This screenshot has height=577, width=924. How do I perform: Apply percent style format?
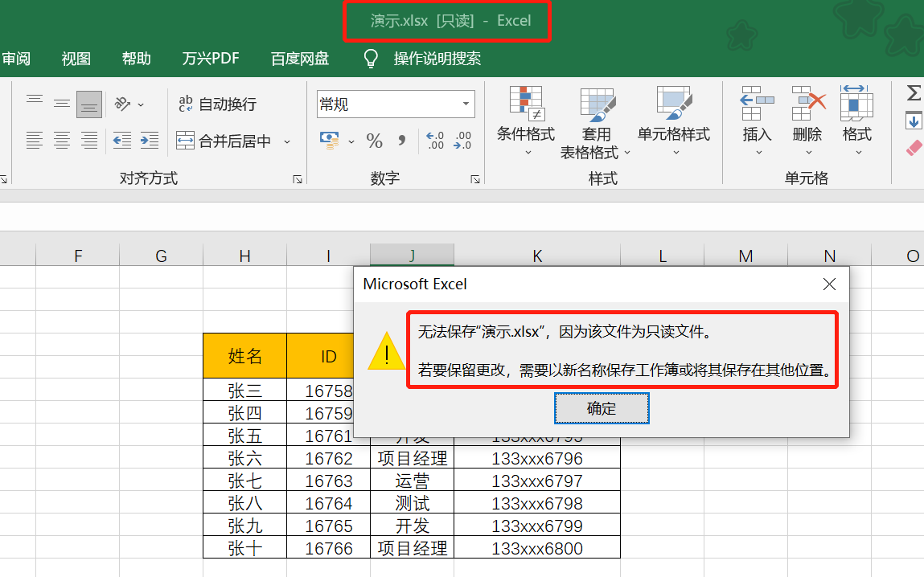point(374,141)
